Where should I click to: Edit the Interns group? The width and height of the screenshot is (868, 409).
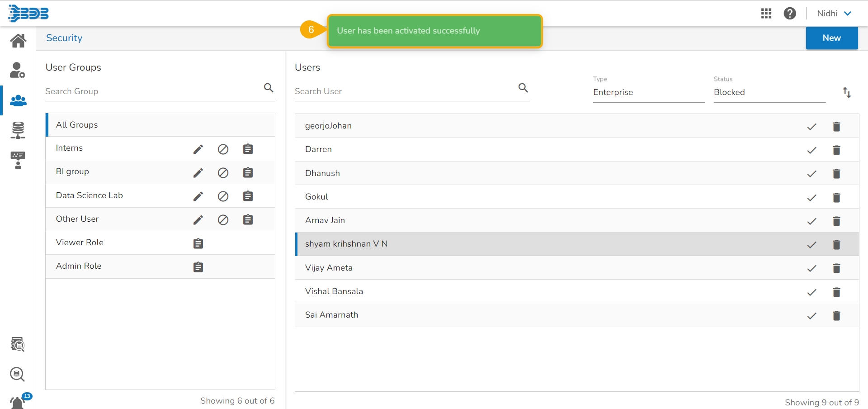pyautogui.click(x=198, y=149)
